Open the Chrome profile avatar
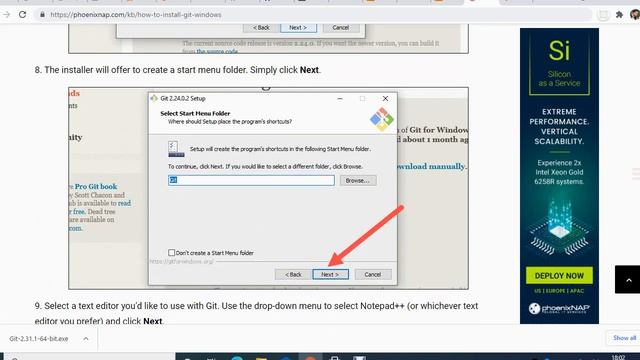Image resolution: width=640 pixels, height=360 pixels. 635,15
